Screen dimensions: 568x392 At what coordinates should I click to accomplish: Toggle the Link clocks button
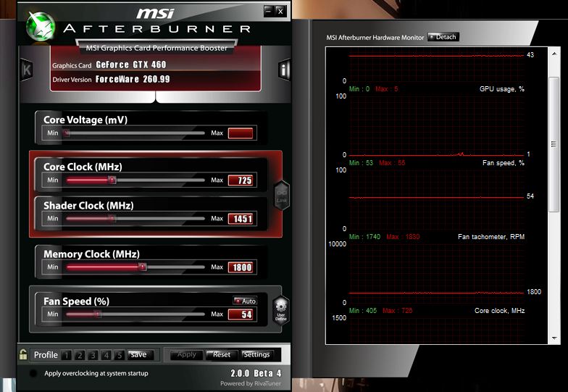[282, 196]
